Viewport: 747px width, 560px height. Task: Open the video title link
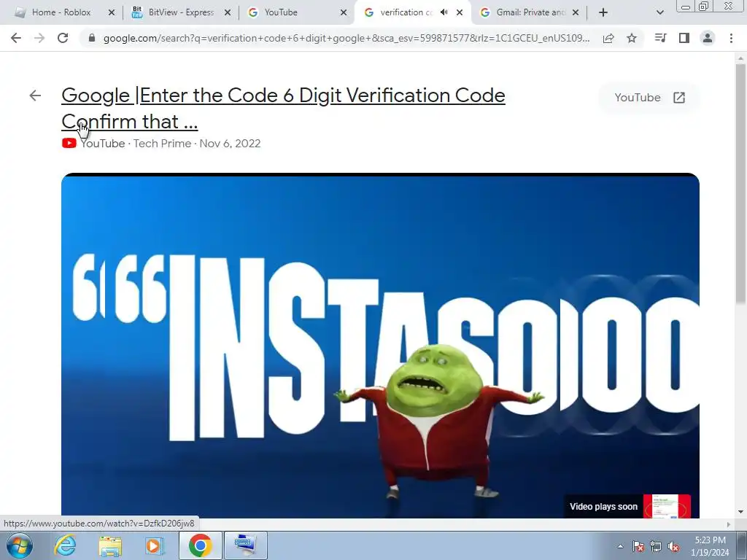[x=283, y=109]
